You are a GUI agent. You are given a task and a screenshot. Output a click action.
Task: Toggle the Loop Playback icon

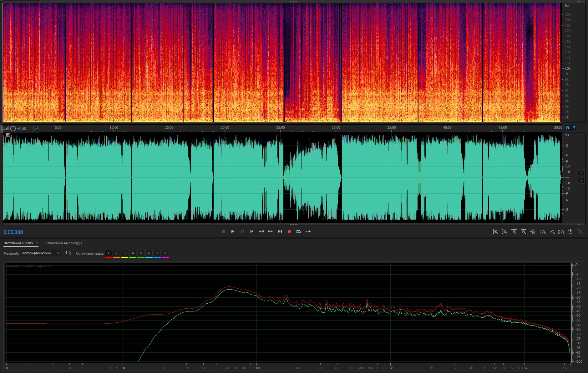[x=298, y=231]
